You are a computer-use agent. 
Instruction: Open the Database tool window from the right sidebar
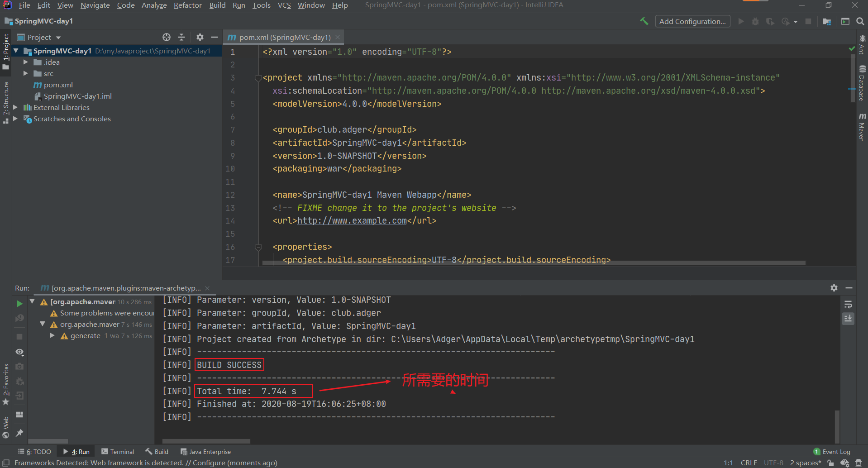(862, 83)
